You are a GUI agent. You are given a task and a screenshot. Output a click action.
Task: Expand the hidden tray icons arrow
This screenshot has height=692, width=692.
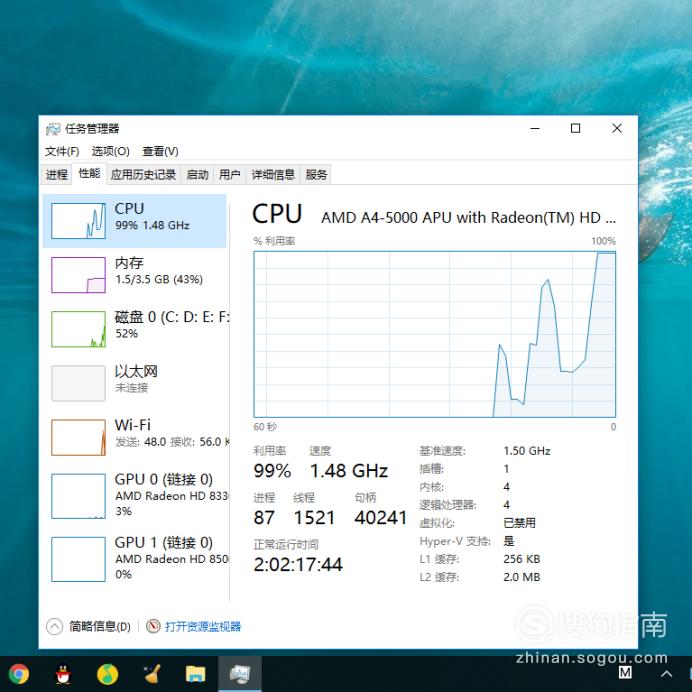click(x=666, y=674)
